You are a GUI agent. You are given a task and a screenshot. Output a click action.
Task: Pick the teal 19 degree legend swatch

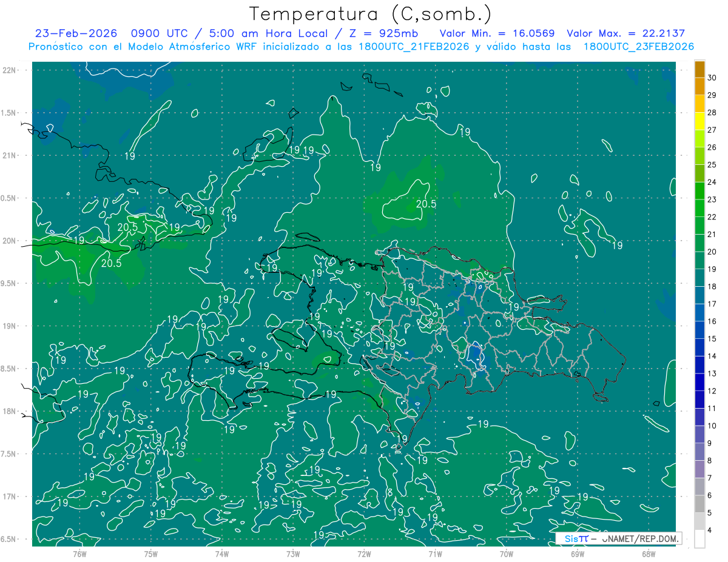(x=699, y=261)
